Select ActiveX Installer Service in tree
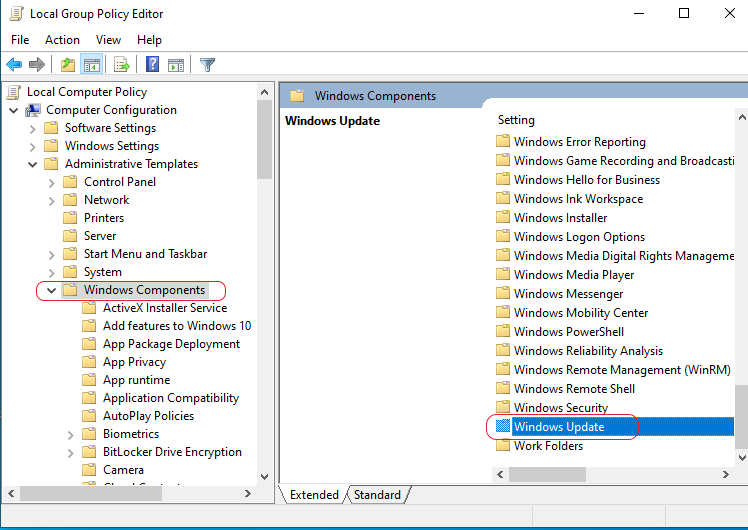Viewport: 748px width, 530px height. [165, 308]
